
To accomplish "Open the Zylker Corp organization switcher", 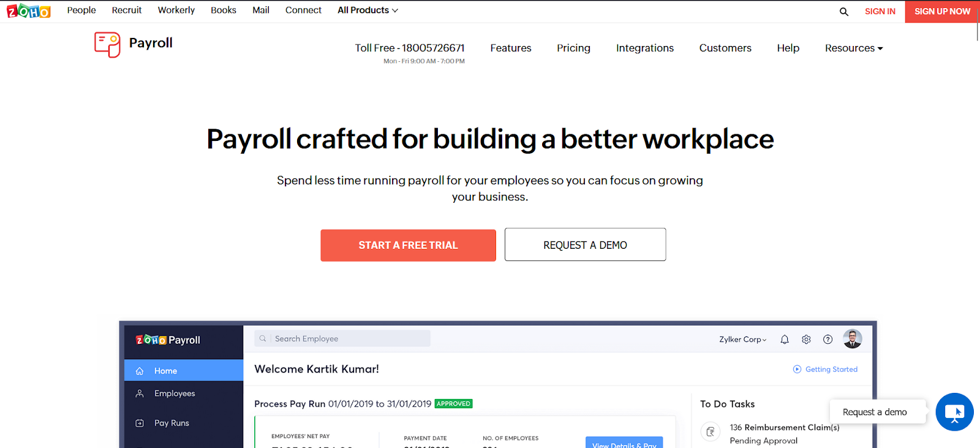I will tap(743, 340).
